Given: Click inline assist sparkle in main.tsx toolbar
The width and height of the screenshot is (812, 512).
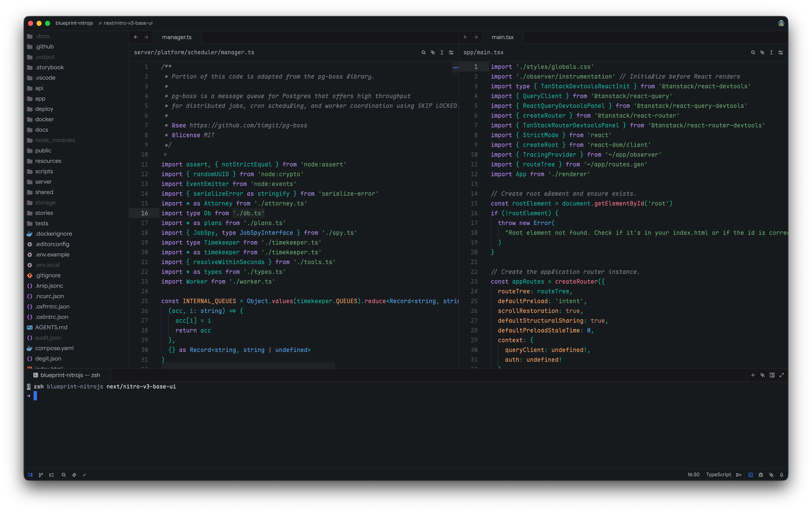Looking at the screenshot, I should (762, 52).
